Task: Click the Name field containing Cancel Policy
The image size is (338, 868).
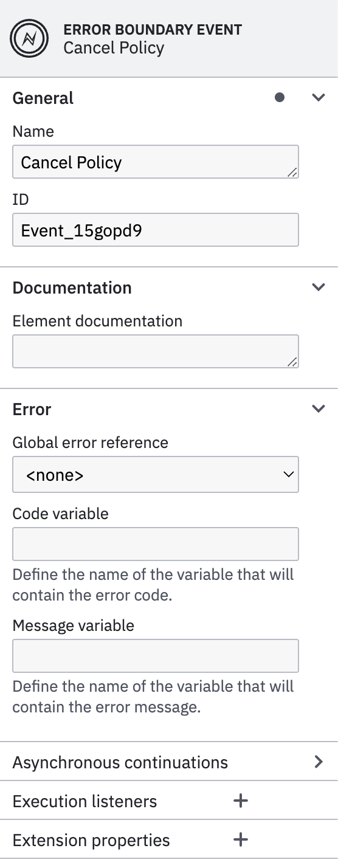Action: pyautogui.click(x=156, y=162)
